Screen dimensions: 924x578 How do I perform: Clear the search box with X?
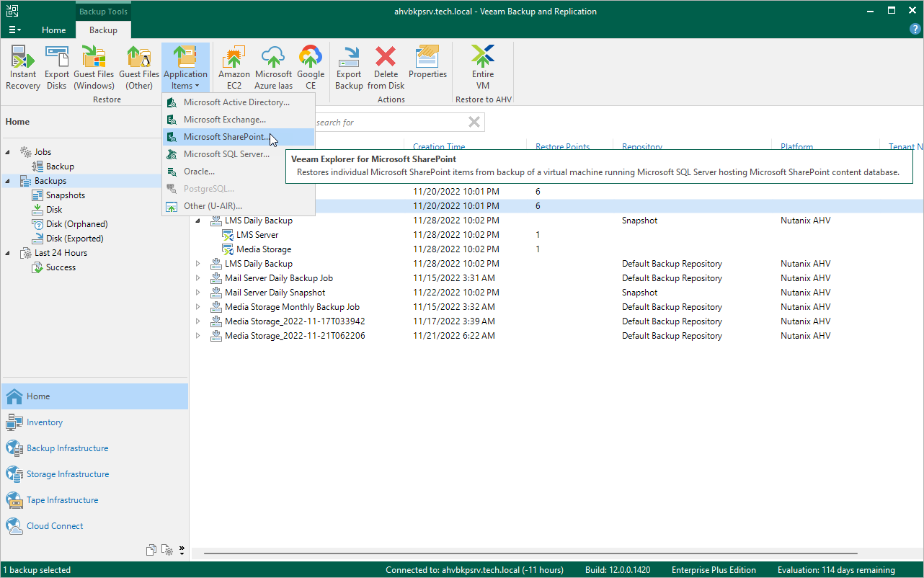pyautogui.click(x=474, y=123)
